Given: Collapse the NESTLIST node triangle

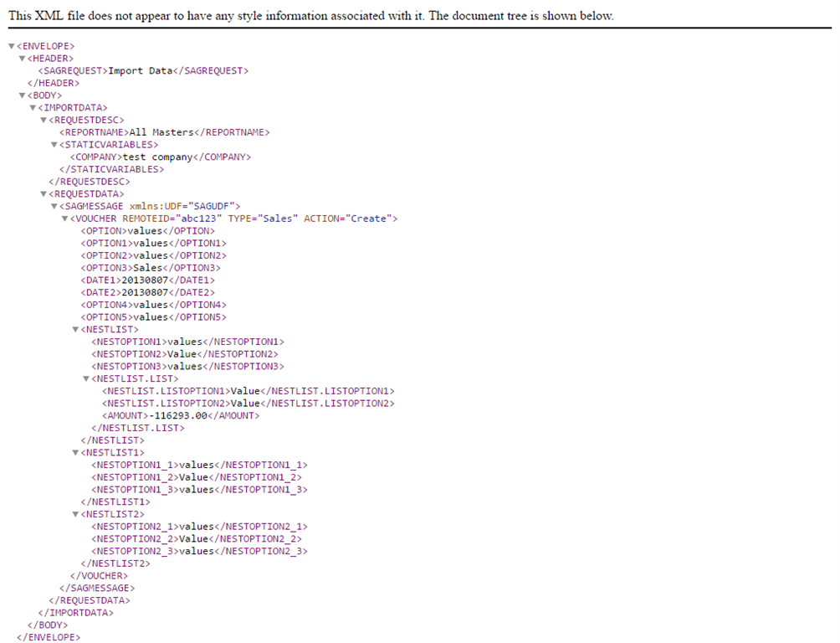Looking at the screenshot, I should pos(75,330).
